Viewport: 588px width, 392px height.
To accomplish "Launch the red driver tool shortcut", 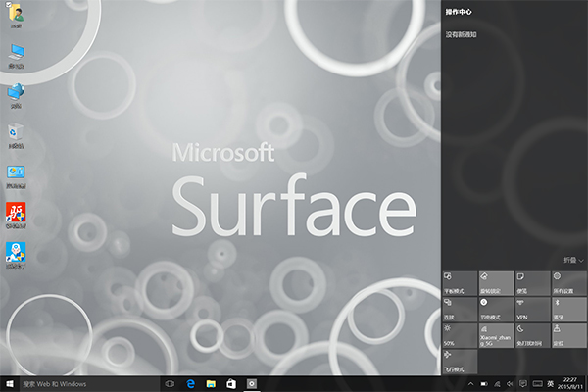I will [x=16, y=216].
